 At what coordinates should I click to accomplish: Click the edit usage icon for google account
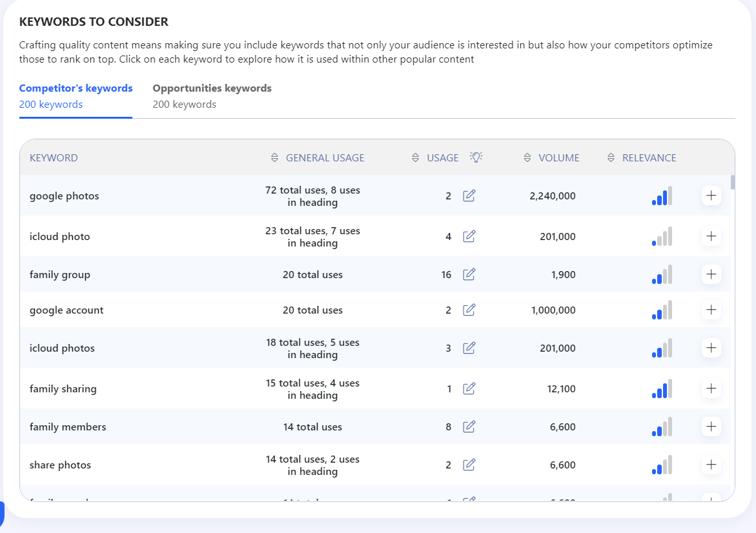tap(469, 309)
